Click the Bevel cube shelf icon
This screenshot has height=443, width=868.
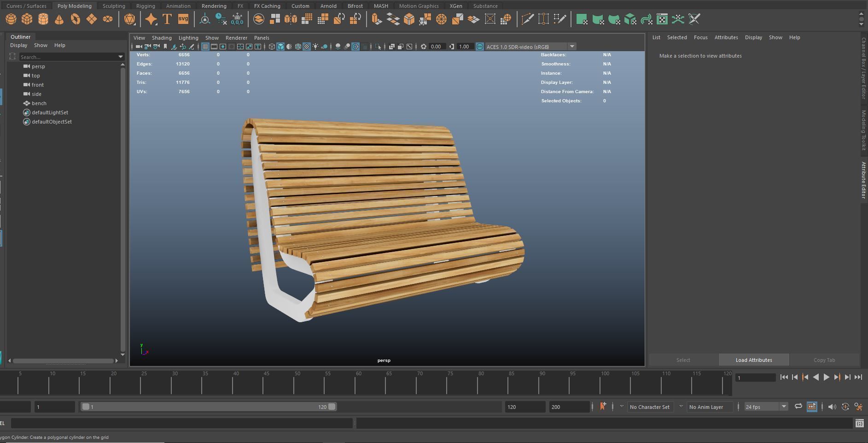(409, 19)
